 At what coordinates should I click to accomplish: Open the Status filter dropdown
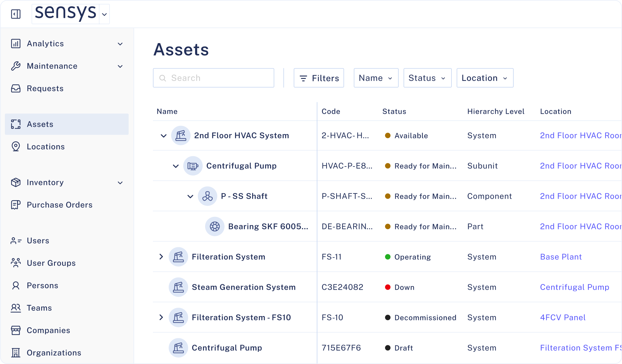point(427,78)
